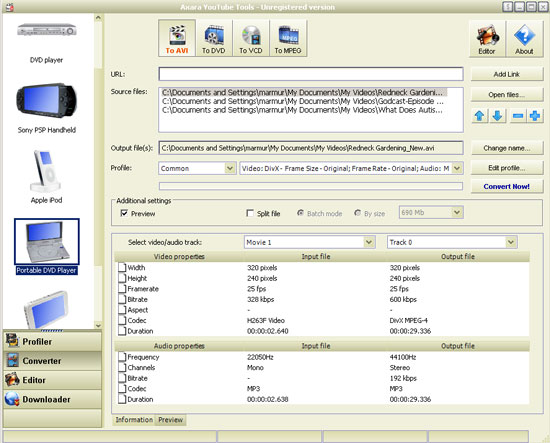Open the 690 Mb split size dropdown

coord(456,212)
